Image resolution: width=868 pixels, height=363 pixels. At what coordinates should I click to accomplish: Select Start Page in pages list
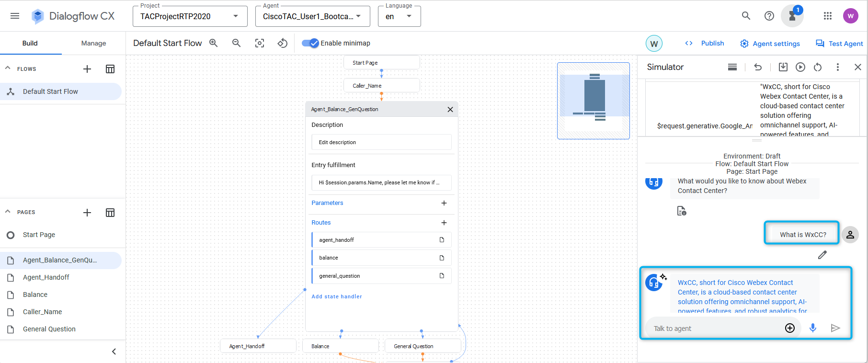pyautogui.click(x=61, y=235)
